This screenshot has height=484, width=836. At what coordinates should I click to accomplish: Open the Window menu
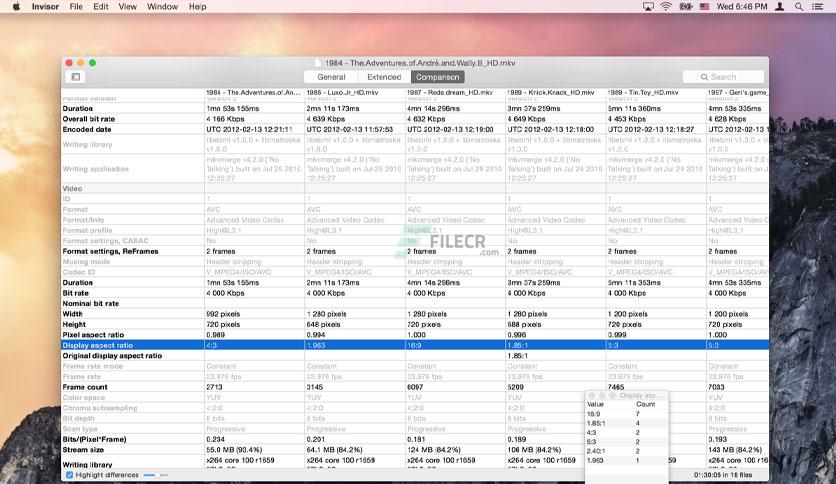point(162,6)
